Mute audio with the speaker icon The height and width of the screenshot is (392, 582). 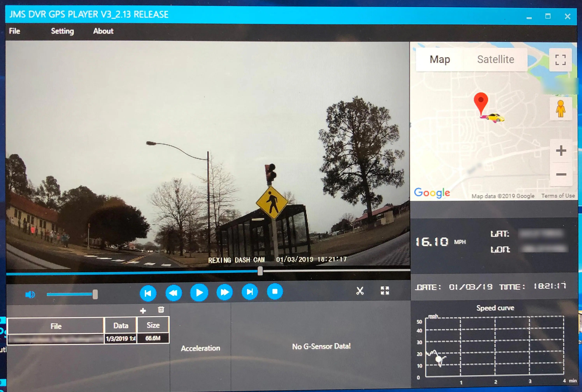(30, 295)
